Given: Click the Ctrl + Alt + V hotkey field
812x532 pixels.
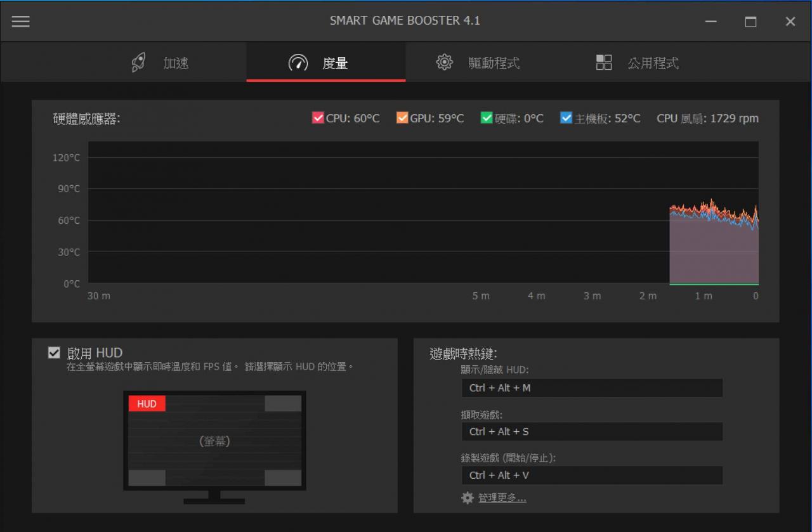Looking at the screenshot, I should tap(592, 476).
